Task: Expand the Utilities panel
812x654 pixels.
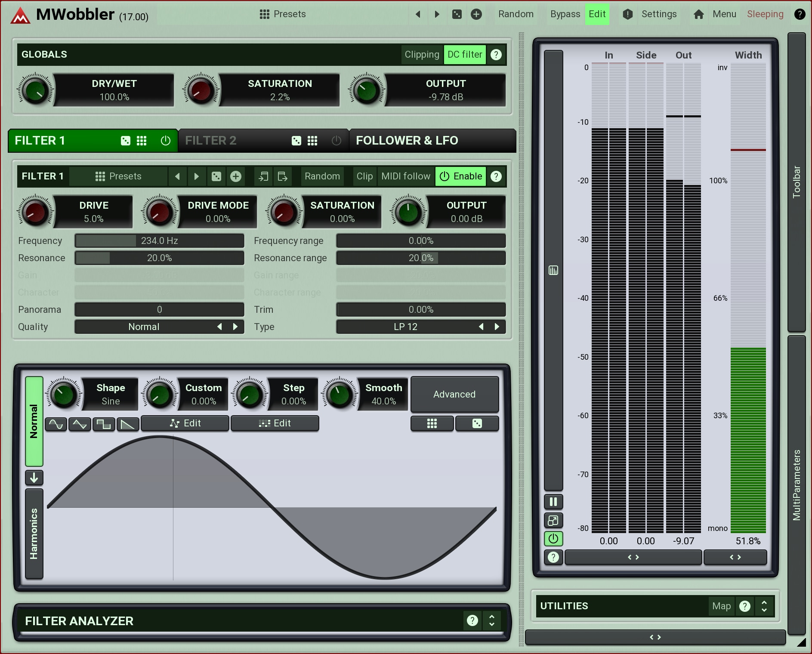Action: [764, 606]
